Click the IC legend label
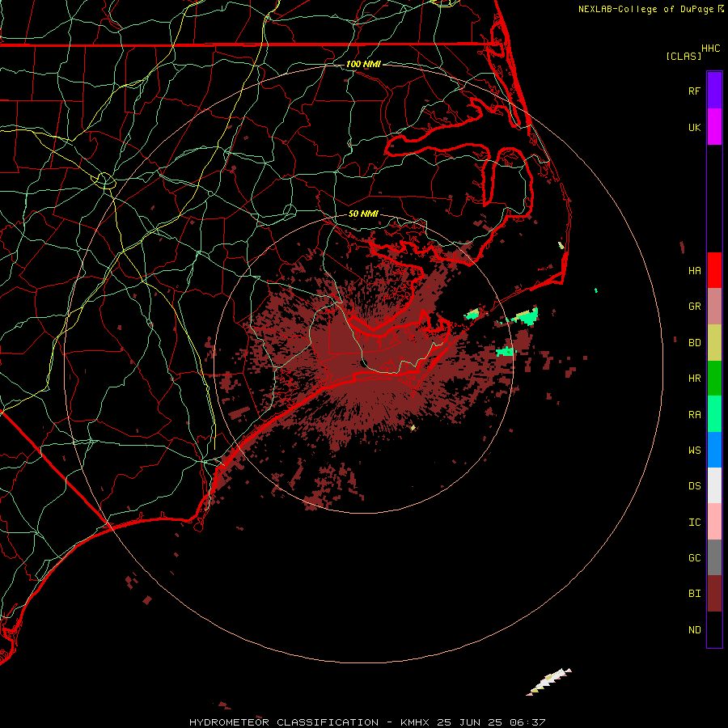The width and height of the screenshot is (728, 728). (694, 522)
